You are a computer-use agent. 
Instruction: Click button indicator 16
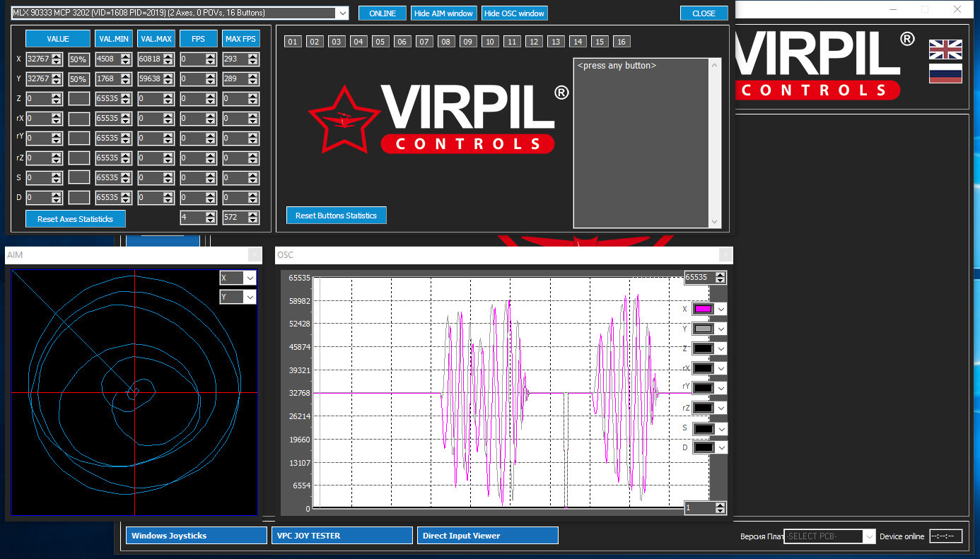(x=622, y=42)
